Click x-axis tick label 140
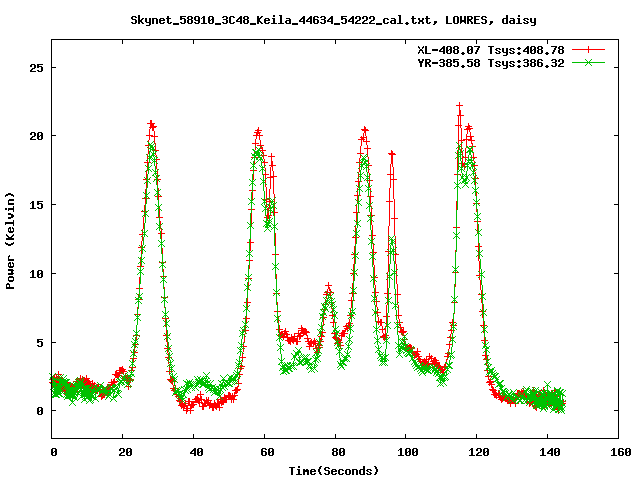 pyautogui.click(x=550, y=452)
